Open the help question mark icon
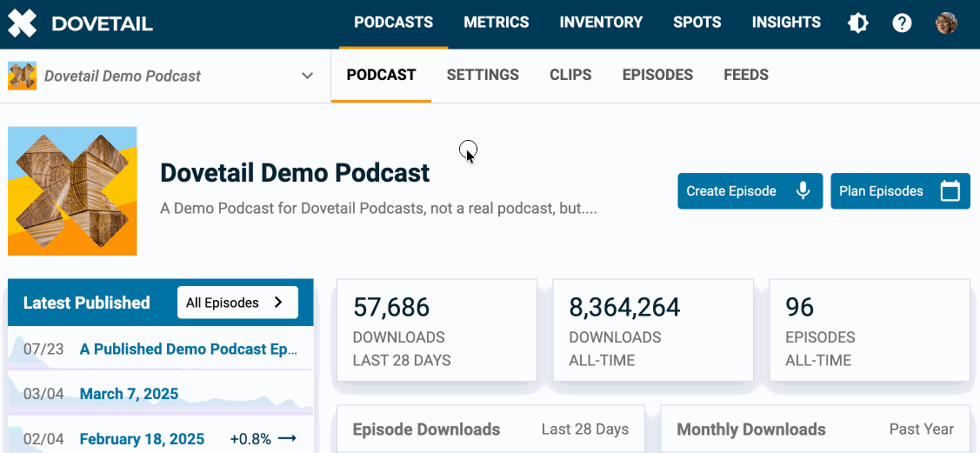This screenshot has width=980, height=453. pos(902,23)
